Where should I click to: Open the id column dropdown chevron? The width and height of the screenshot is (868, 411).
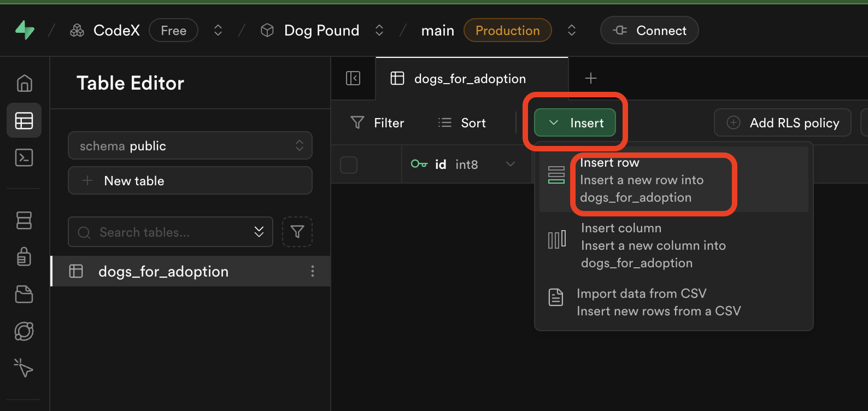511,164
